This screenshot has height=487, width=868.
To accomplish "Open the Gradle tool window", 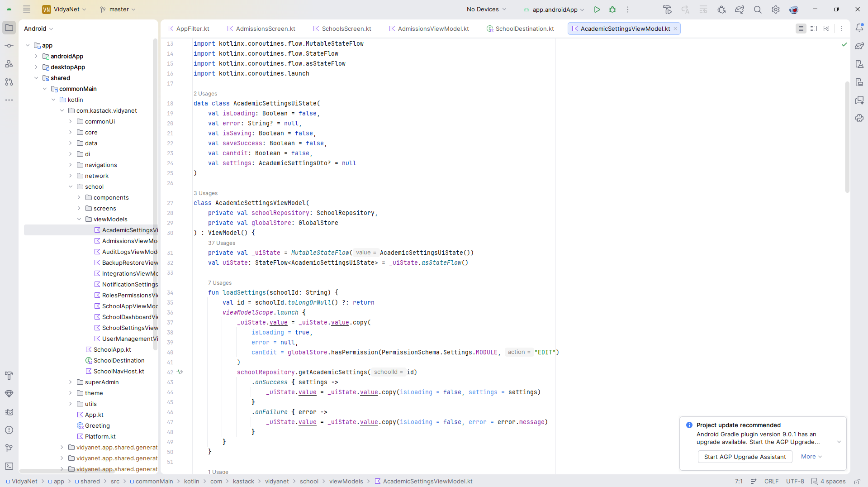I will (859, 46).
